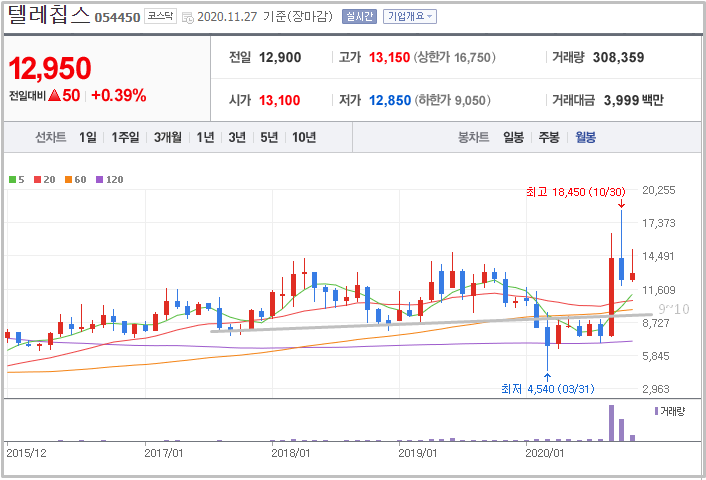Select the 1년 line chart tab
Screen dimensions: 706x480
point(205,137)
